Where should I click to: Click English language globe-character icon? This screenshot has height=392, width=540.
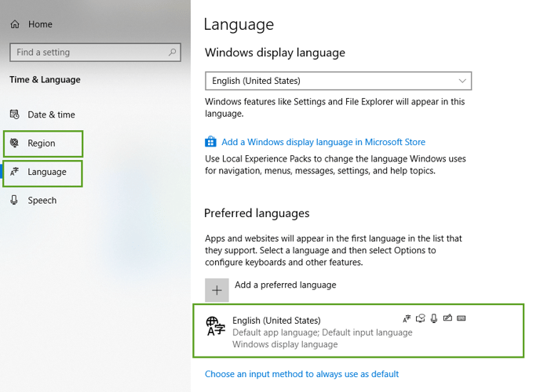pyautogui.click(x=216, y=326)
